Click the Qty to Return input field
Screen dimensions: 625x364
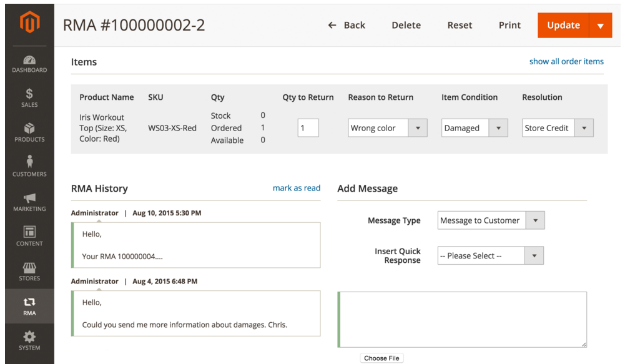[x=308, y=128]
